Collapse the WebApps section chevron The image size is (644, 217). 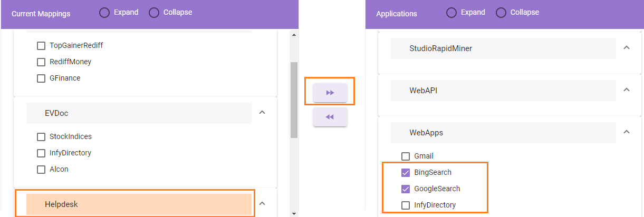(x=627, y=132)
